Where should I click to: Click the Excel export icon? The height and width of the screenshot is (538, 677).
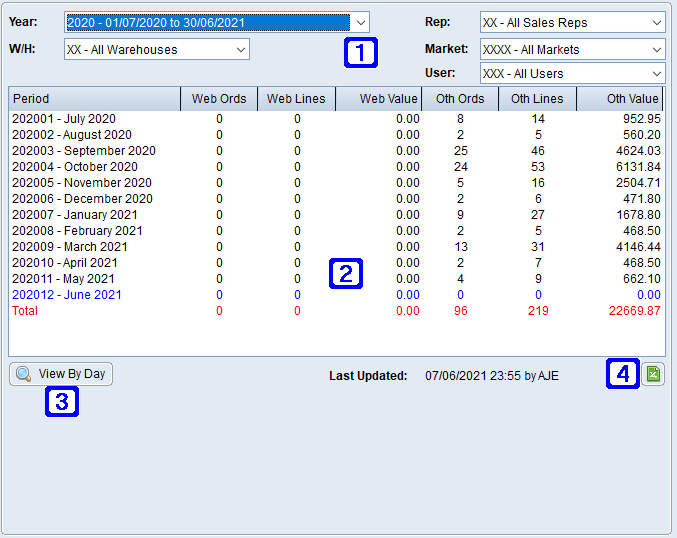[653, 374]
